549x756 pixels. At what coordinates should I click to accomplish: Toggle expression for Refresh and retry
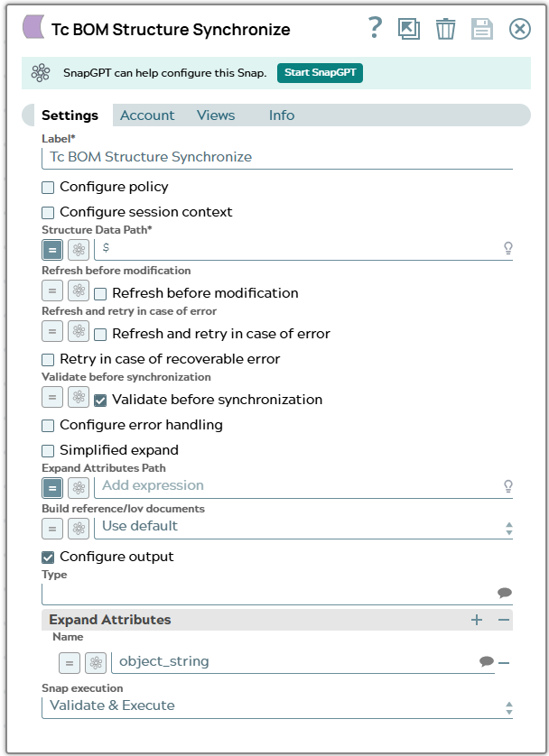pos(52,331)
